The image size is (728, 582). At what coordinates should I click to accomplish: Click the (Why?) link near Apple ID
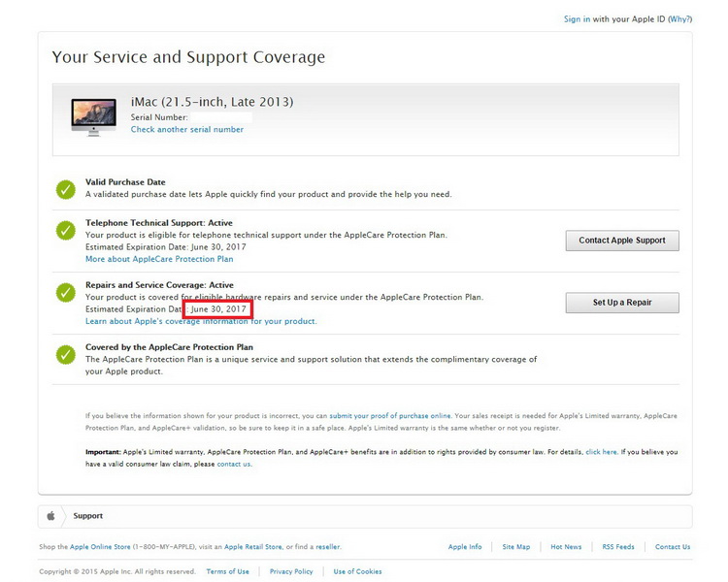coord(679,19)
